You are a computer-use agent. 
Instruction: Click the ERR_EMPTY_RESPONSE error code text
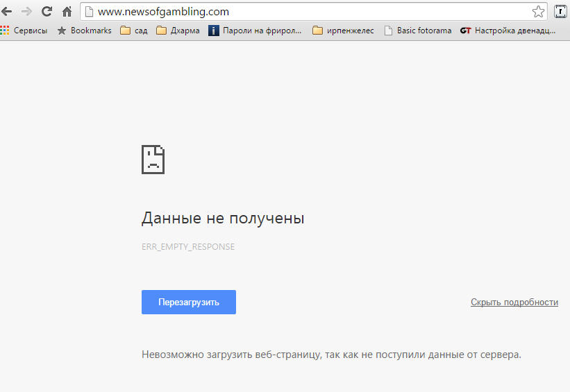[x=188, y=247]
